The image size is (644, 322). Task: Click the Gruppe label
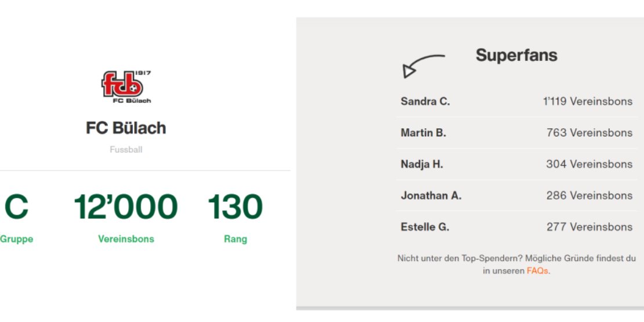16,239
